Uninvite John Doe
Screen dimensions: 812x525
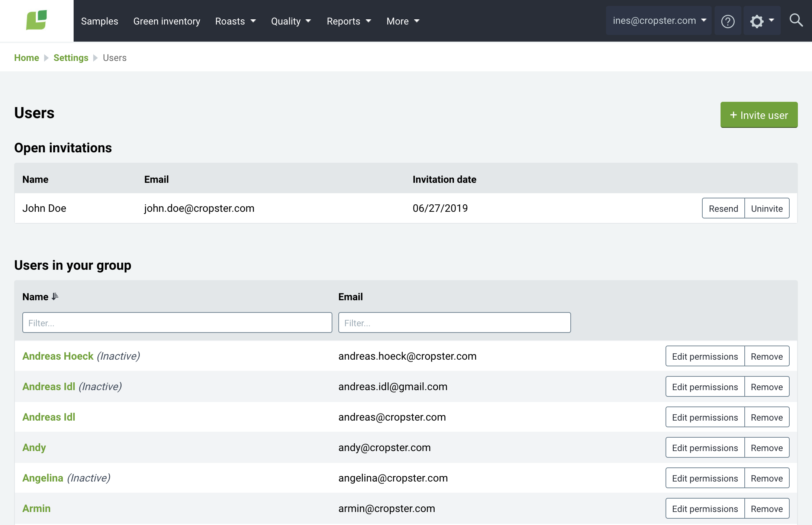[767, 208]
